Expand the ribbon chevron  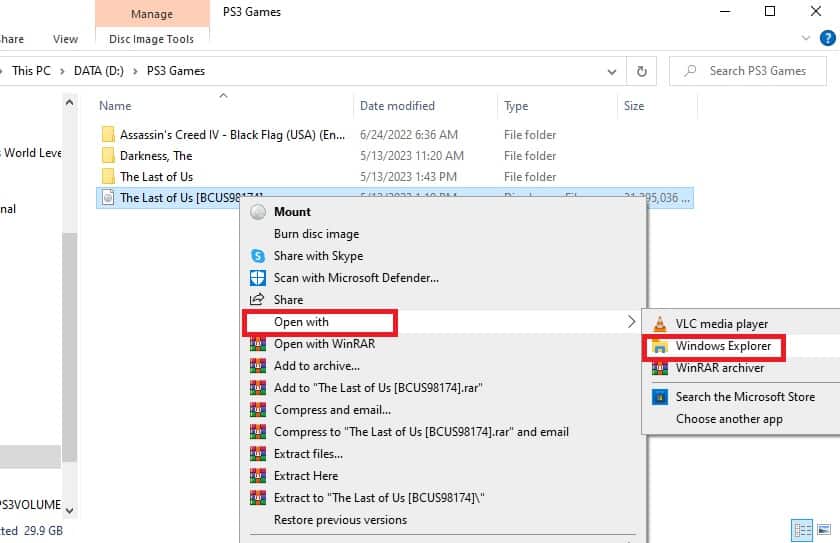click(805, 38)
